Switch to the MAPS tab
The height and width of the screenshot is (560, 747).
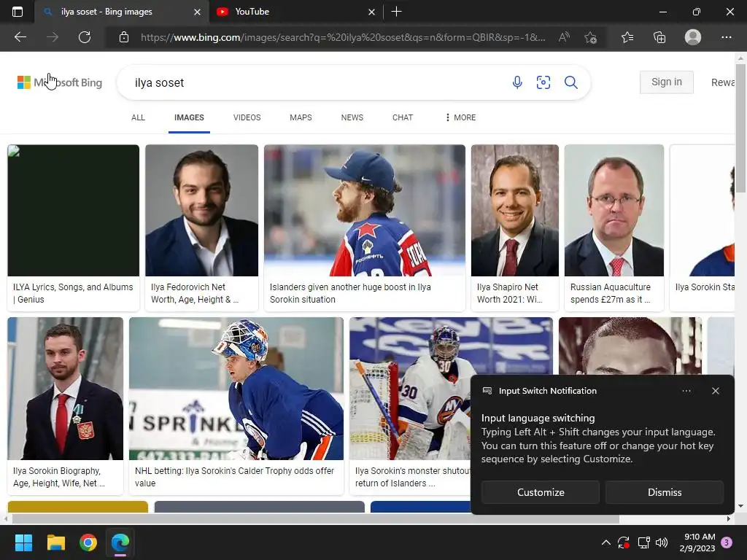coord(301,117)
